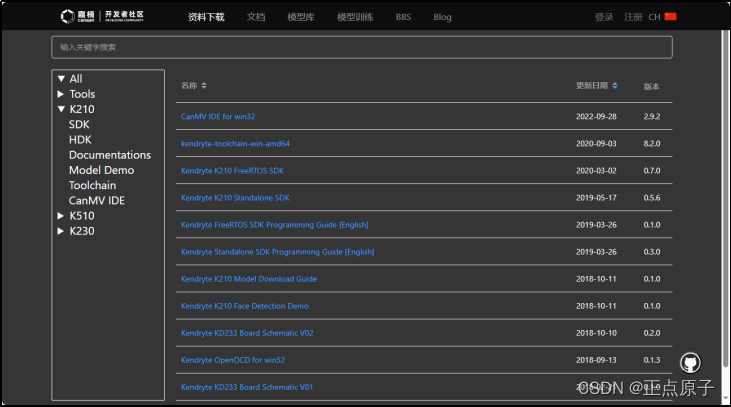This screenshot has height=407, width=731.
Task: Expand the K230 tree node
Action: pos(61,231)
